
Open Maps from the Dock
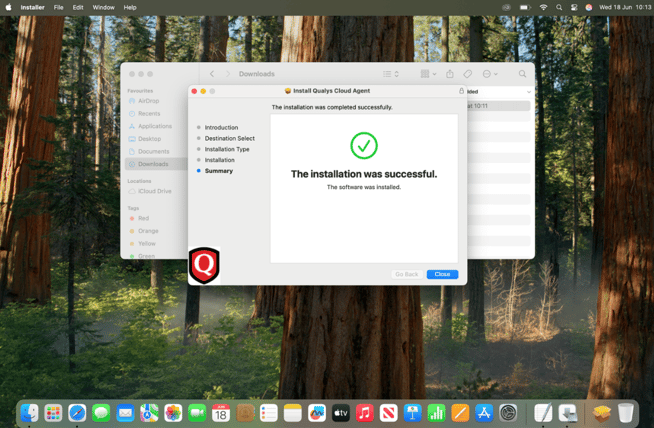(x=149, y=413)
